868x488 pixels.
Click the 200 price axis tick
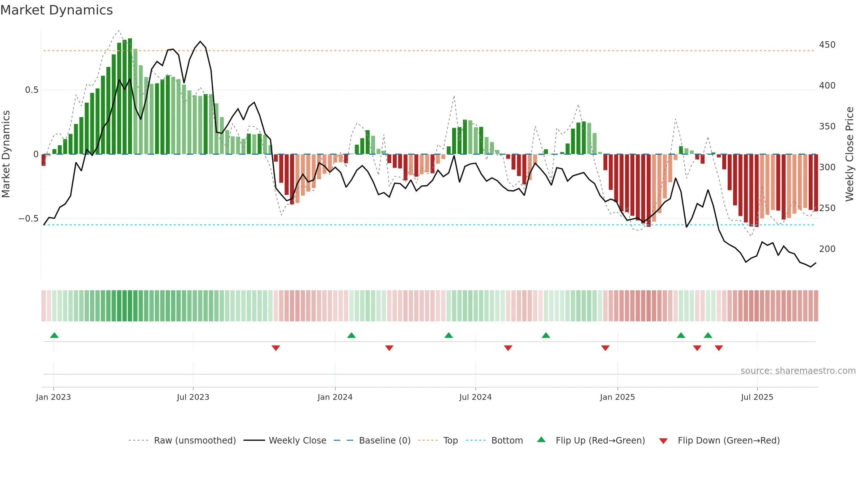(x=827, y=249)
